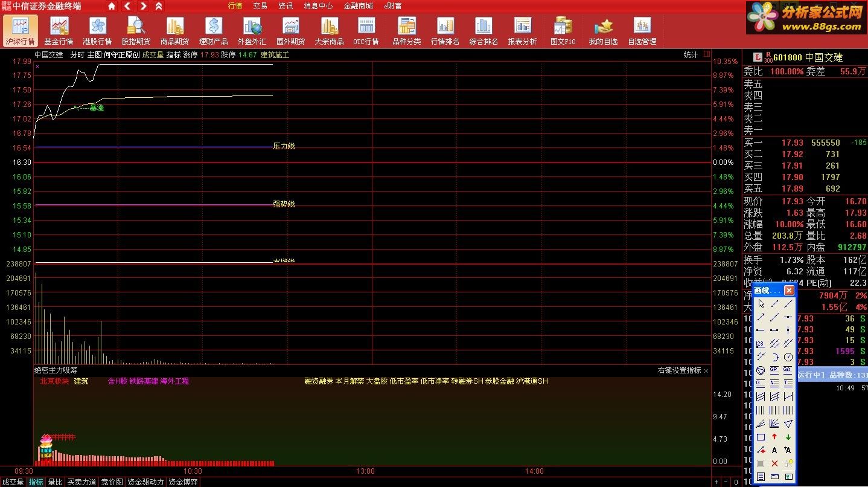868x487 pixels.
Task: Select the plain A text tool in 画线 palette
Action: pyautogui.click(x=774, y=450)
